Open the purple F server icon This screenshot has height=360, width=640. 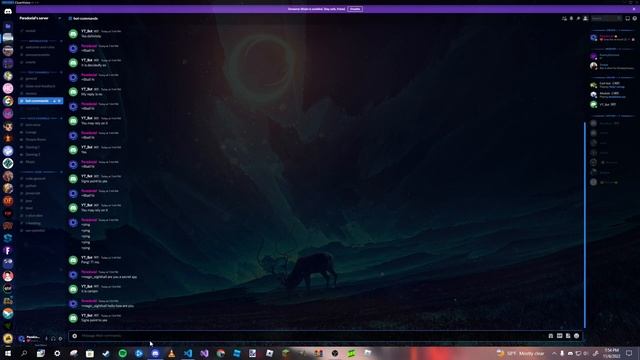click(x=8, y=251)
